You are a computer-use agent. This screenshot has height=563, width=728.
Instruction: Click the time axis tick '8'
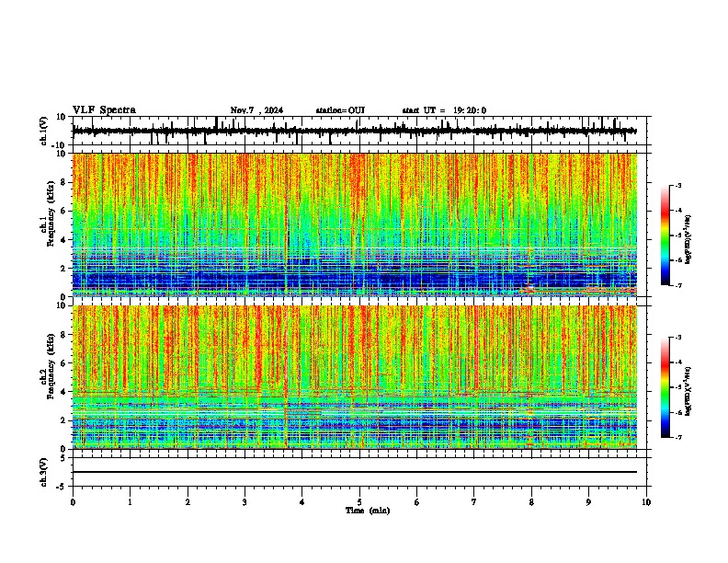(x=531, y=502)
